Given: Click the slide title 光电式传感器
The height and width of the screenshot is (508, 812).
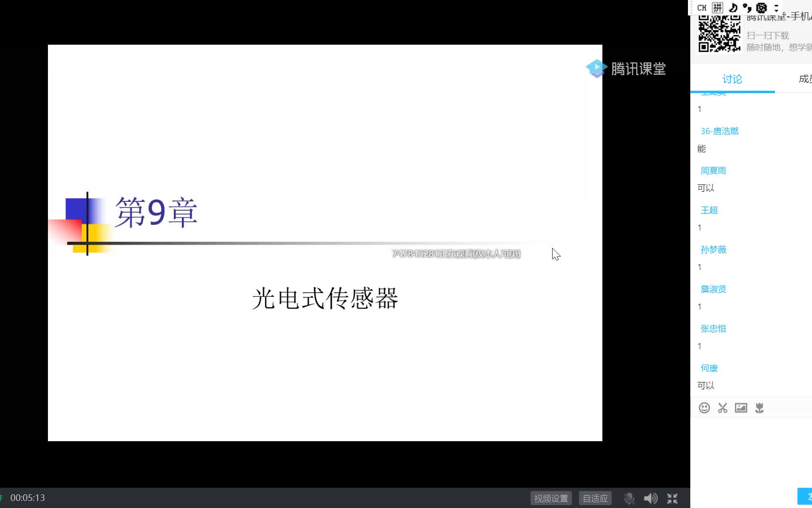Looking at the screenshot, I should 325,298.
